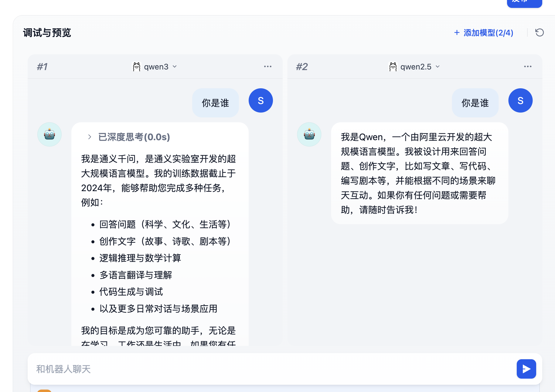This screenshot has height=392, width=555.
Task: Click the 添加模型(2/4) link
Action: (x=484, y=33)
